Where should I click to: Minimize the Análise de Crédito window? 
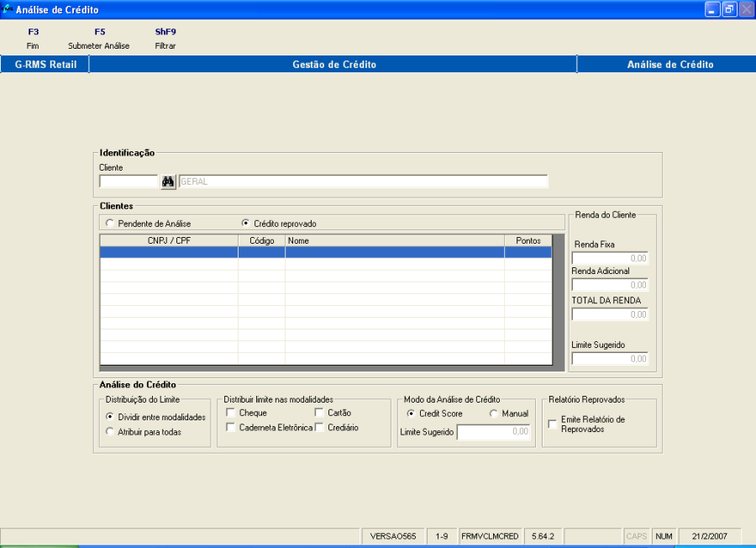712,9
